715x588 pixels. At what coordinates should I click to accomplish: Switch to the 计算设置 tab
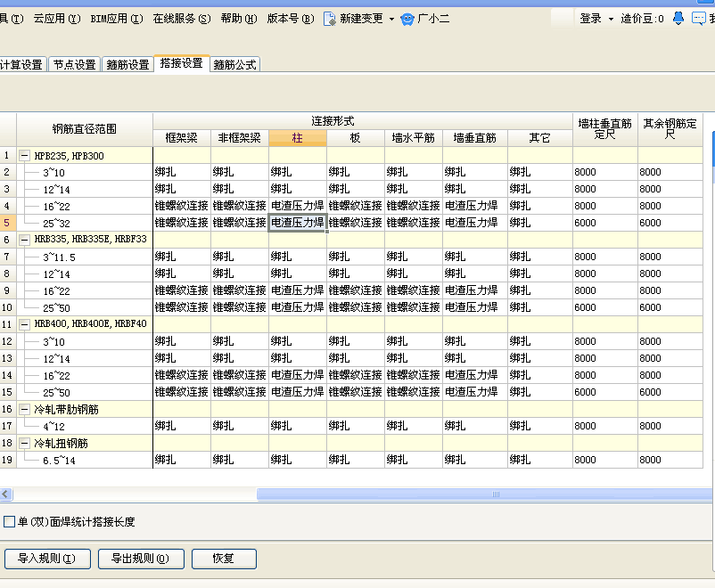tap(21, 64)
